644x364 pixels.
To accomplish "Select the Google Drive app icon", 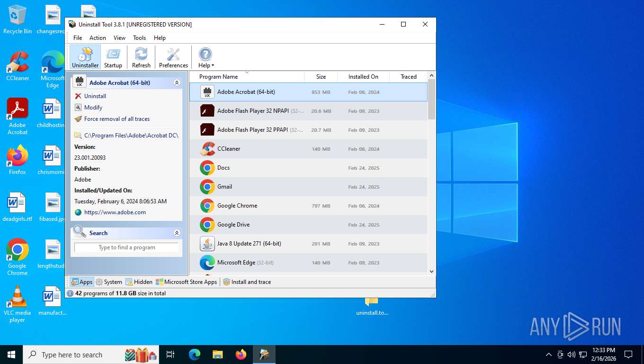I will pos(207,225).
